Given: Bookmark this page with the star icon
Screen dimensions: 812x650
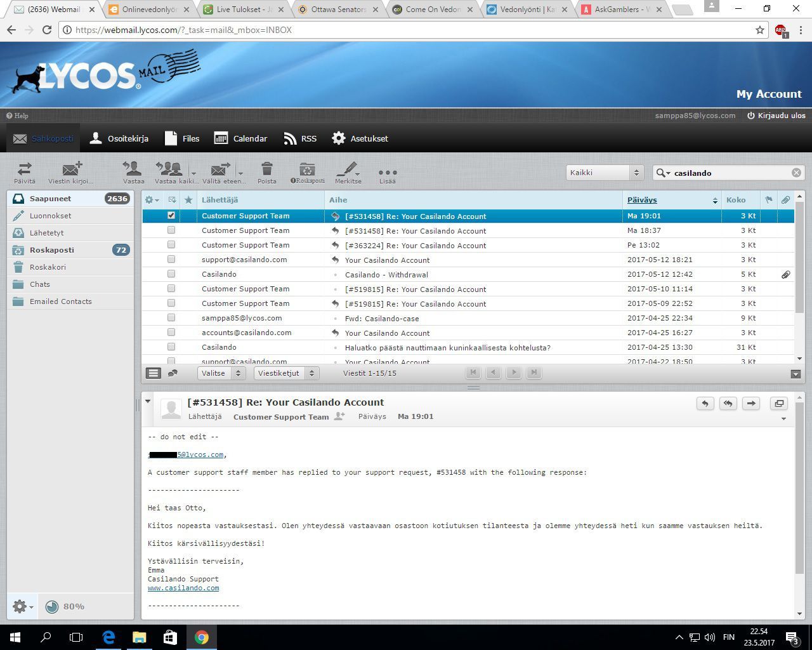Looking at the screenshot, I should tap(760, 30).
